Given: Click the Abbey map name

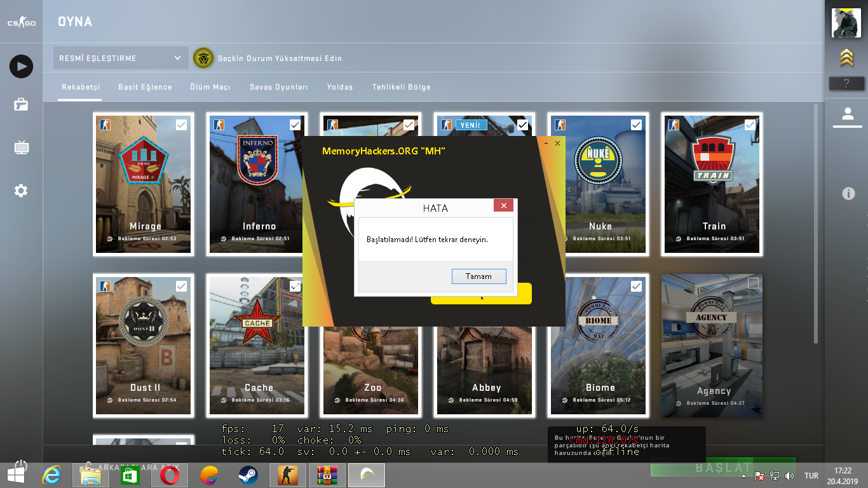Looking at the screenshot, I should coord(487,388).
